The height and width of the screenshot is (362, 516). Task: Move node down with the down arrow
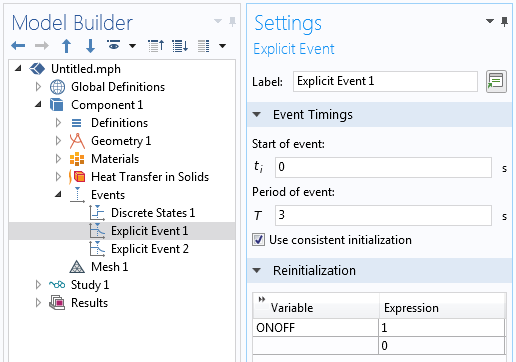[90, 46]
